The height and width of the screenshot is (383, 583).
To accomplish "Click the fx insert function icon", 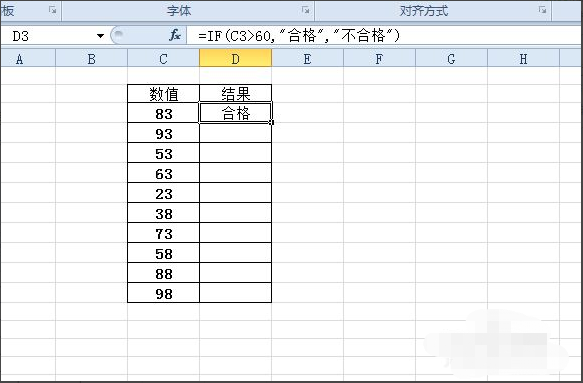I will tap(175, 36).
